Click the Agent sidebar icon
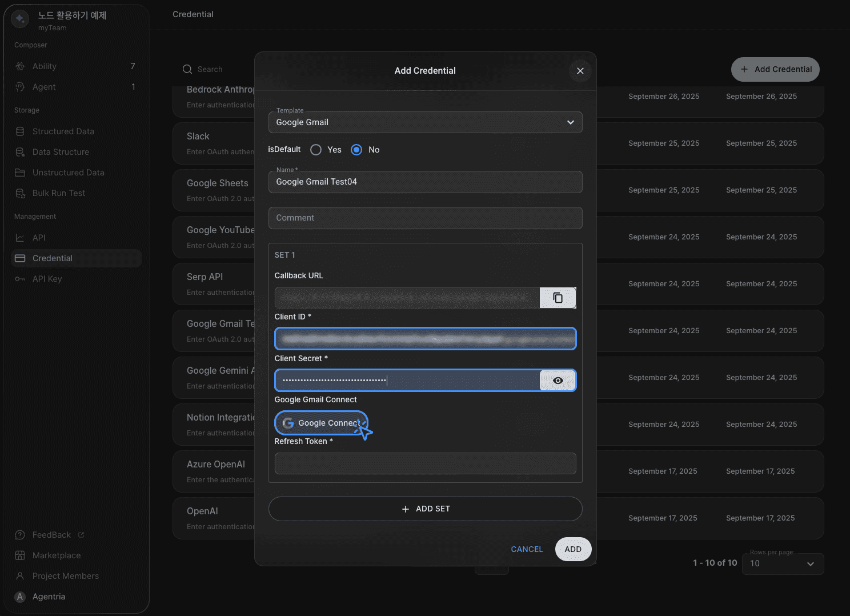 [x=20, y=87]
